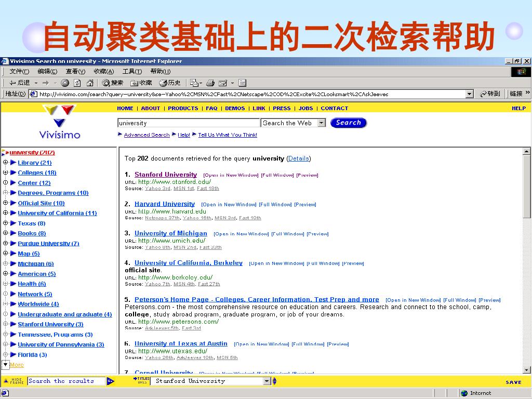Screen dimensions: 532x399
Task: Click the blue arrow beside Search the results
Action: coord(111,381)
